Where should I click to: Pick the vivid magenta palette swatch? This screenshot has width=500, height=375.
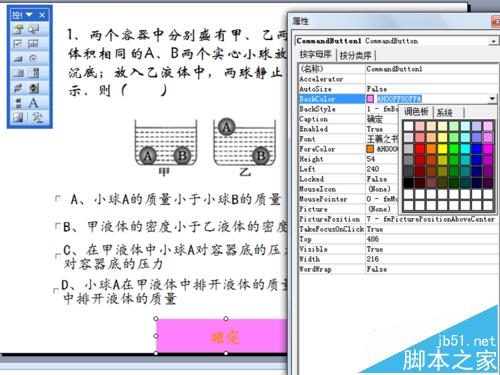coord(488,149)
